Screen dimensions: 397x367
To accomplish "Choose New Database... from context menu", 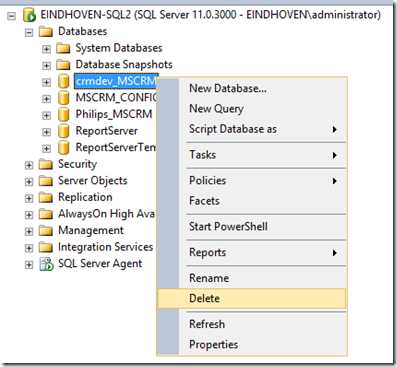I will (x=252, y=89).
